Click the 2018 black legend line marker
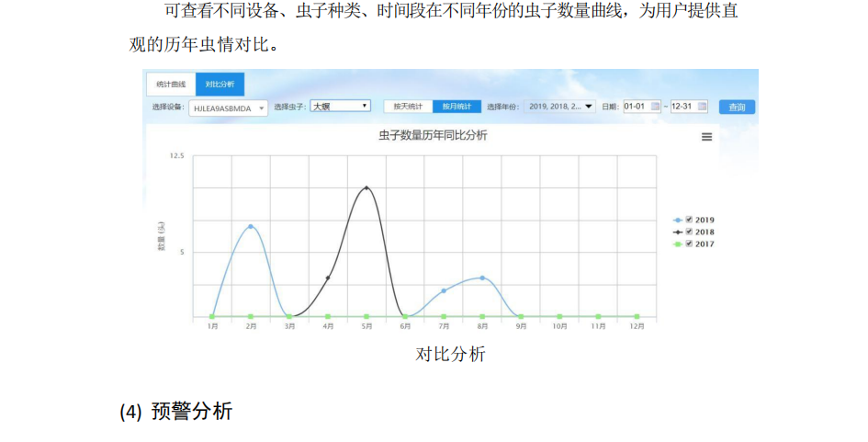This screenshot has height=442, width=868. point(678,232)
